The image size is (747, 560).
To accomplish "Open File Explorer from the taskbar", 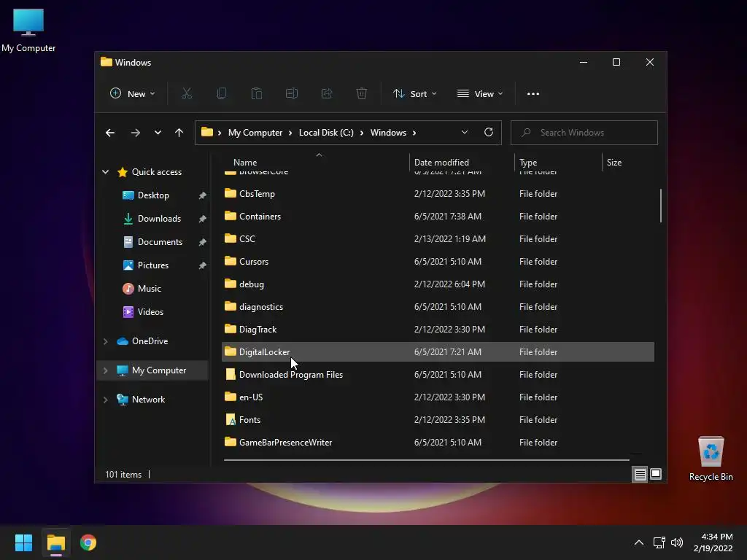I will click(56, 542).
